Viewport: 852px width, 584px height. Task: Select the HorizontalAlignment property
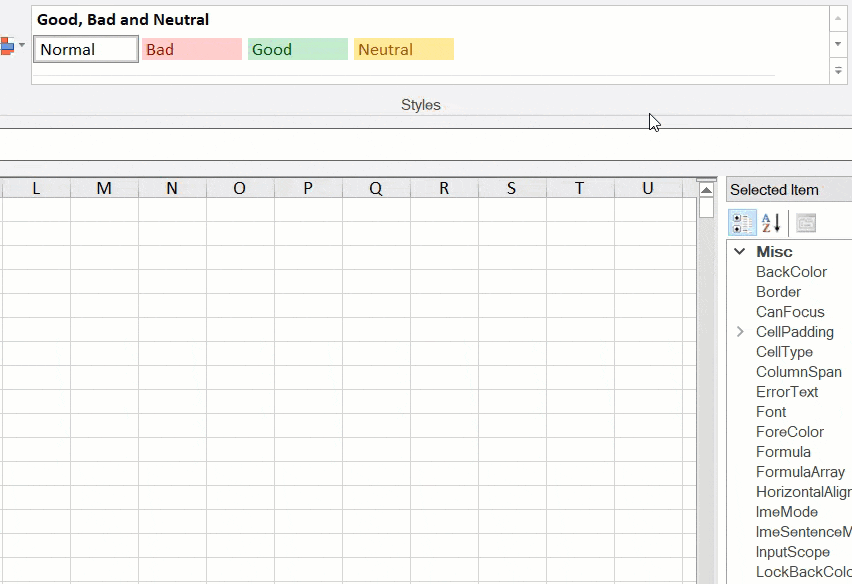(804, 492)
